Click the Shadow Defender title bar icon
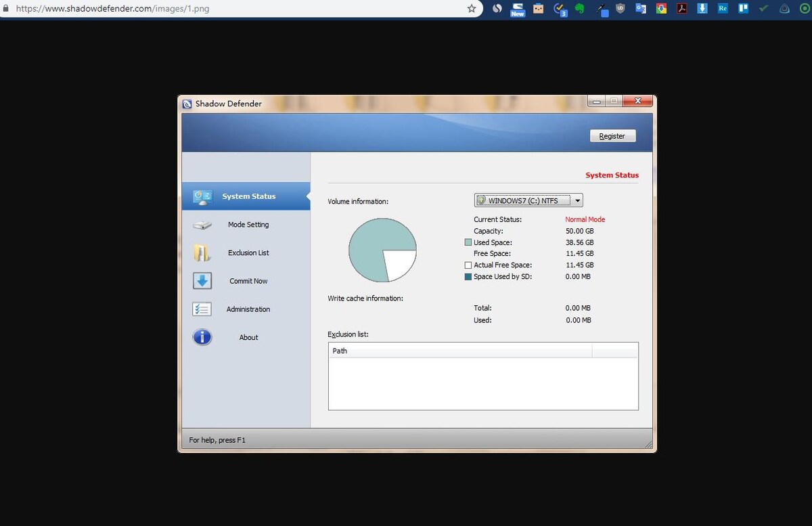This screenshot has height=526, width=812. coord(187,104)
